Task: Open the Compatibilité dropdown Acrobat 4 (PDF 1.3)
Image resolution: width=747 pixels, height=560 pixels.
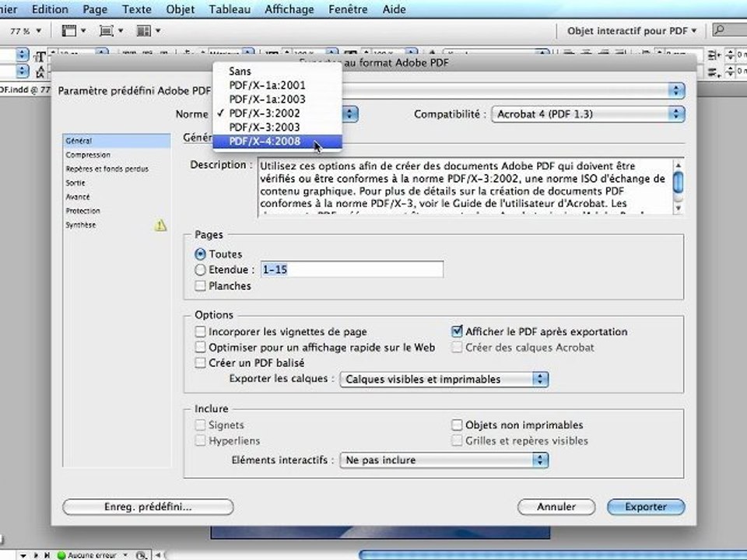Action: (x=588, y=114)
